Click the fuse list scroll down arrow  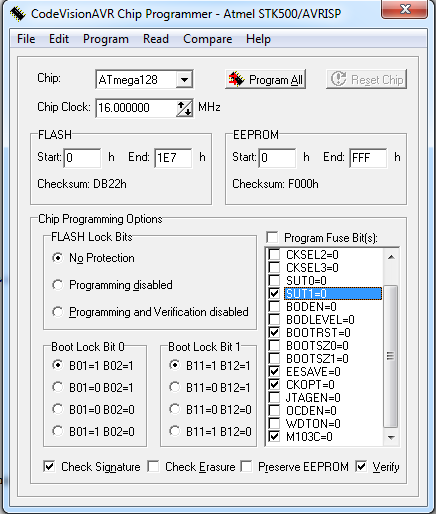391,437
